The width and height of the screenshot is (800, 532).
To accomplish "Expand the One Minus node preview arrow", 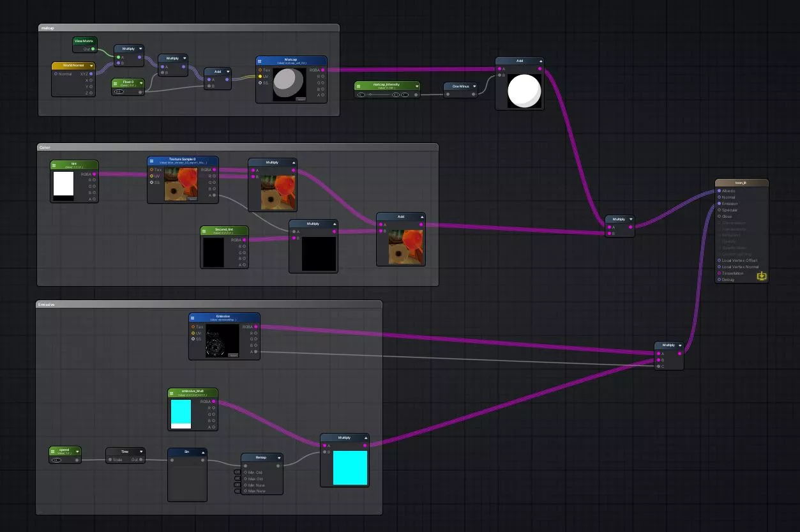I will click(x=474, y=86).
